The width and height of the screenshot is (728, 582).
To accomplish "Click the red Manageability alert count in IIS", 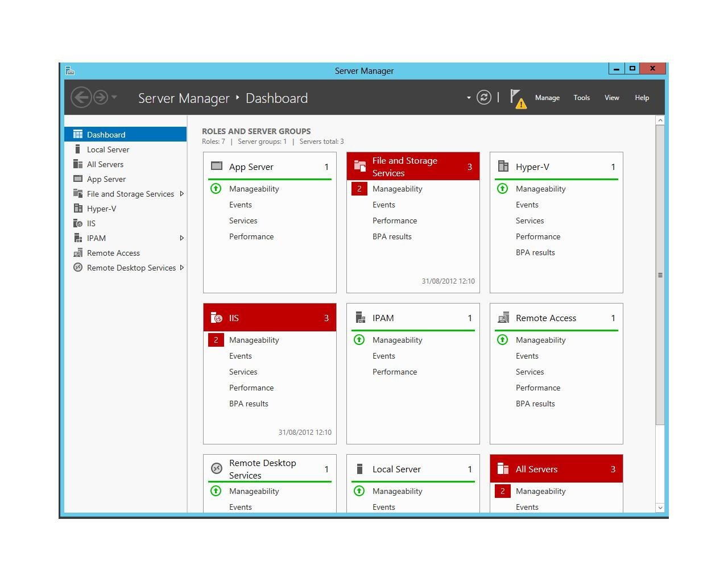I will coord(216,340).
